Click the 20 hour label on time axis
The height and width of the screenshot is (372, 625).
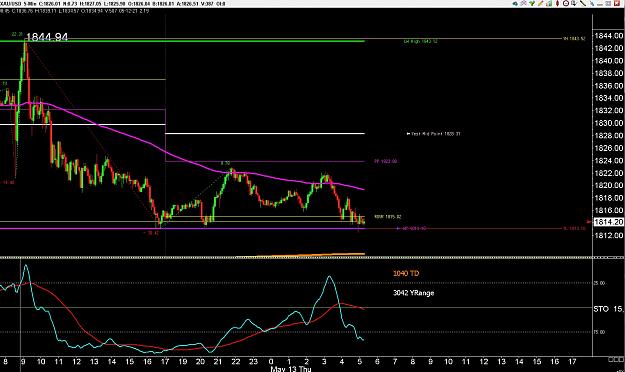pyautogui.click(x=200, y=362)
